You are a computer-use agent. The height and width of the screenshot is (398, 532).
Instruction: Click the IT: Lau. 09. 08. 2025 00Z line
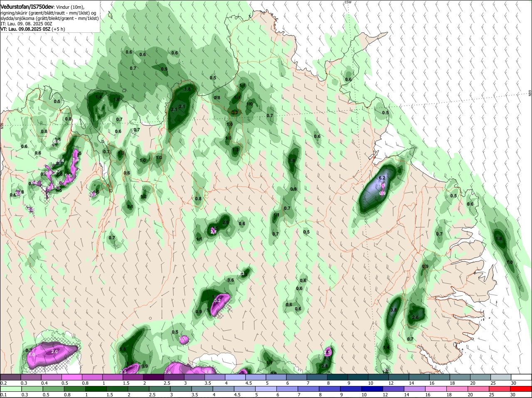coord(26,24)
